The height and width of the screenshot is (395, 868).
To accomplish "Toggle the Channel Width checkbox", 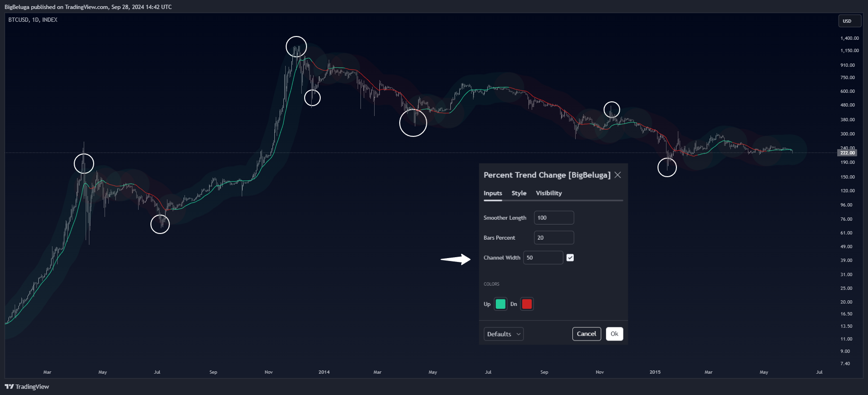I will coord(570,258).
